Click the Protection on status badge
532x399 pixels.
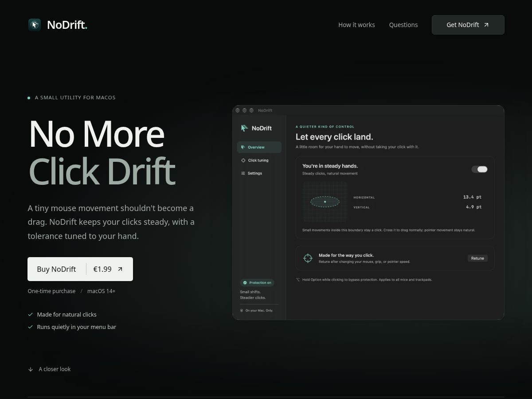coord(257,282)
